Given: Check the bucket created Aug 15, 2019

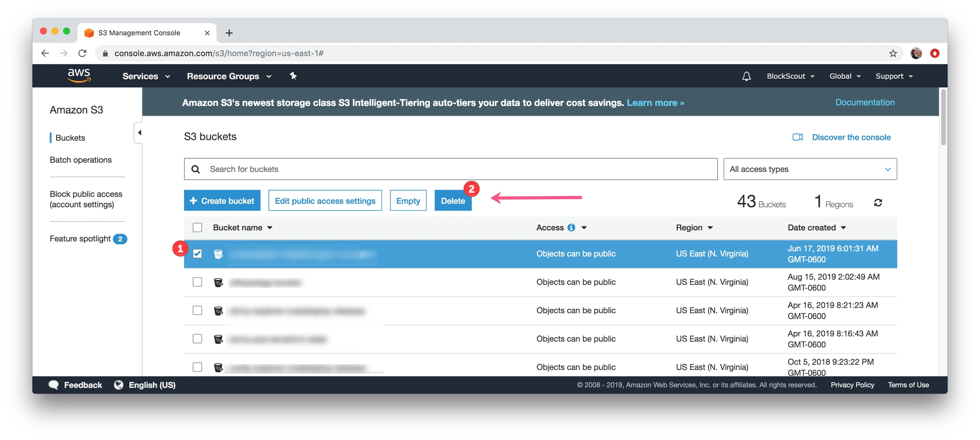Looking at the screenshot, I should coord(197,282).
